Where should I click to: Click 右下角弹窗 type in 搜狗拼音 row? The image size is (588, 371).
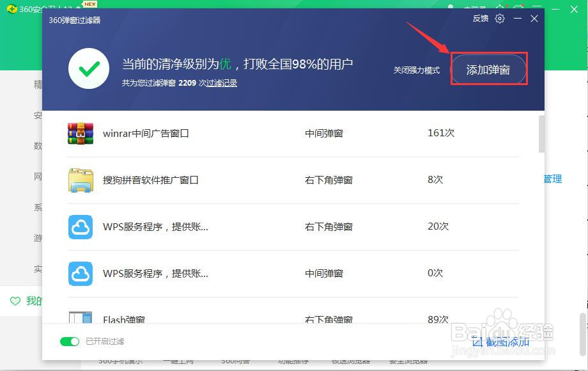click(x=329, y=180)
